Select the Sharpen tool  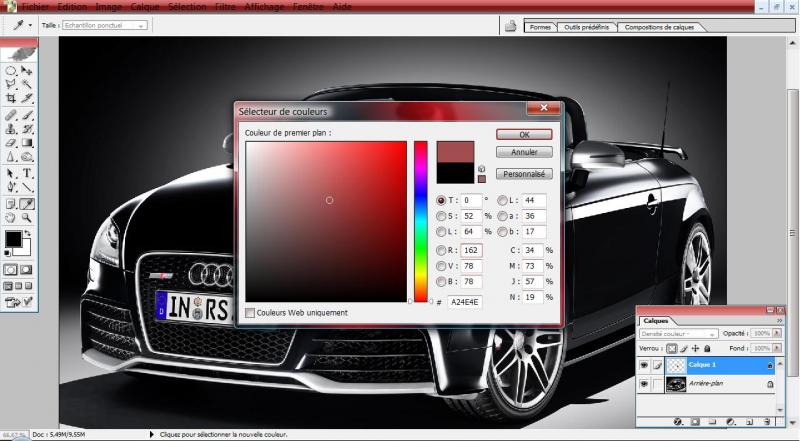tap(11, 156)
